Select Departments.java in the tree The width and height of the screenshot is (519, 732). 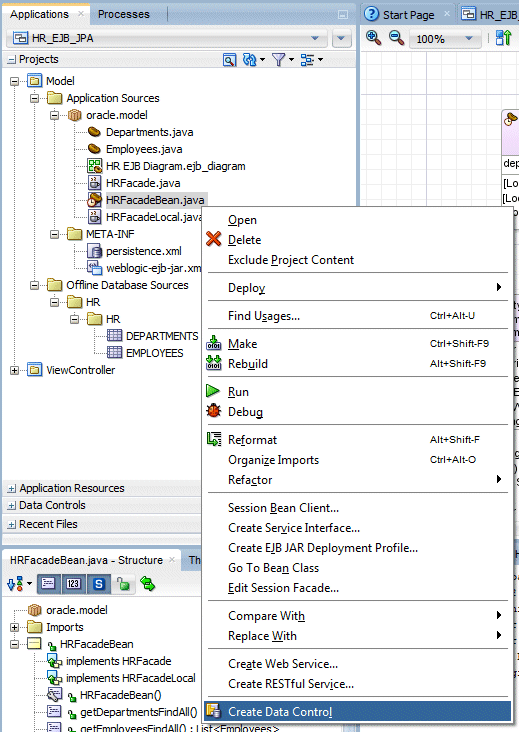[x=149, y=132]
